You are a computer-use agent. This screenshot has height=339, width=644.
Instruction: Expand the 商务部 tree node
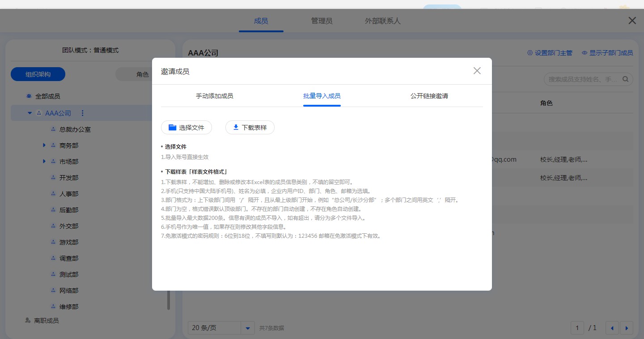[x=44, y=146]
